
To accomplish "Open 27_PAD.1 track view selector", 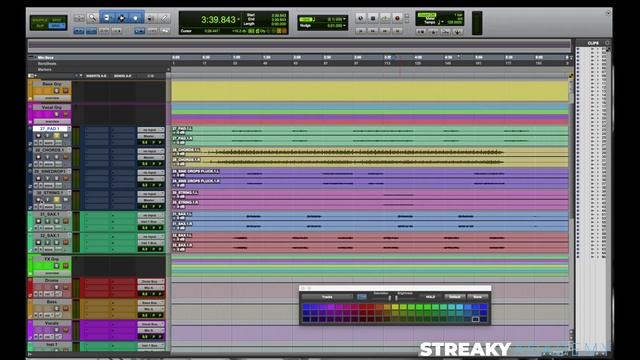I will pos(49,142).
